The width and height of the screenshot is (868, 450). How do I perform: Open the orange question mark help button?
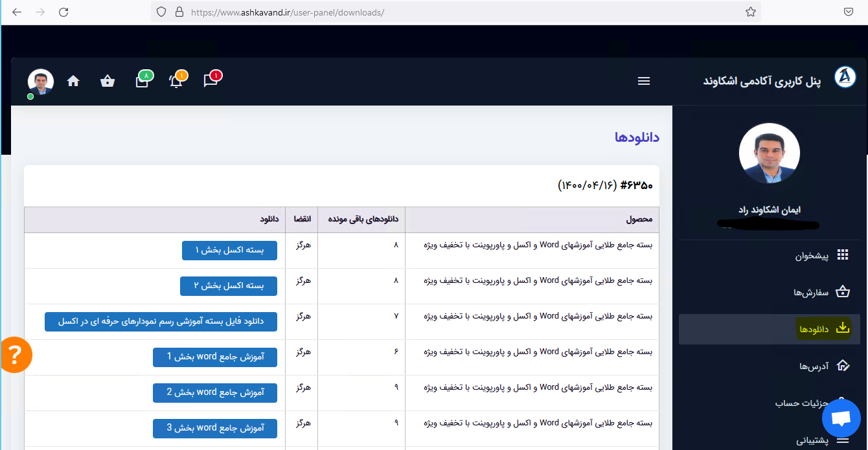(14, 355)
